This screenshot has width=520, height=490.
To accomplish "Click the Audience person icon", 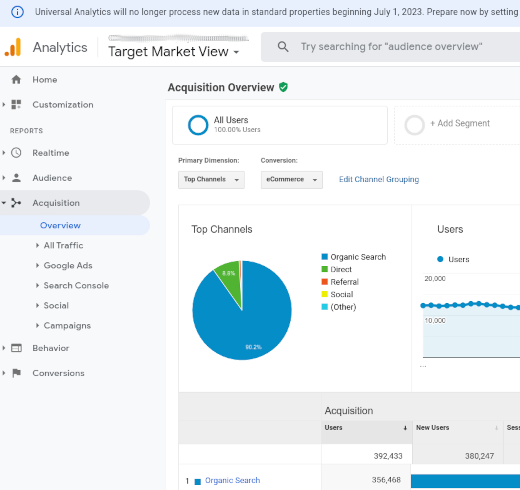I will coord(16,178).
